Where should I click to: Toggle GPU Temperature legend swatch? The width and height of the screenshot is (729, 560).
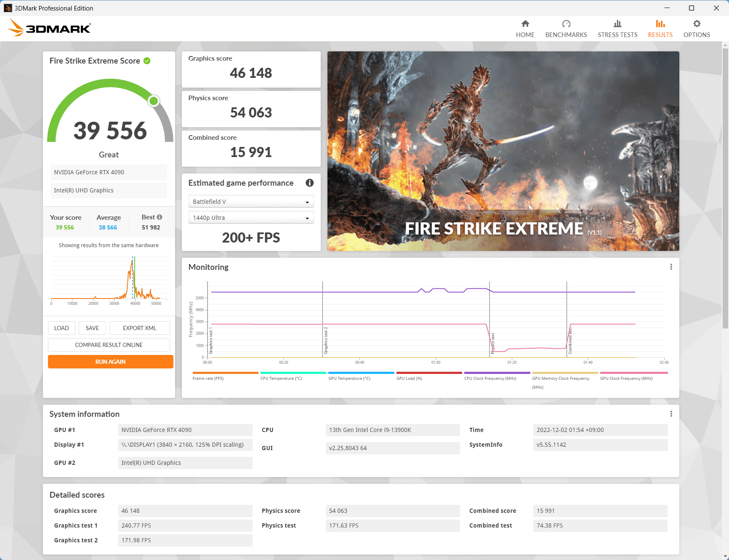point(361,373)
